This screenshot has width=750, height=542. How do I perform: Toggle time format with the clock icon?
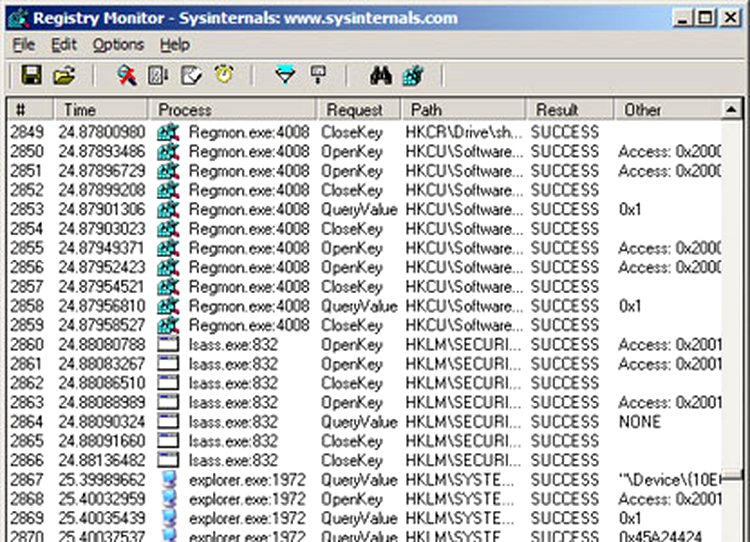coord(222,75)
